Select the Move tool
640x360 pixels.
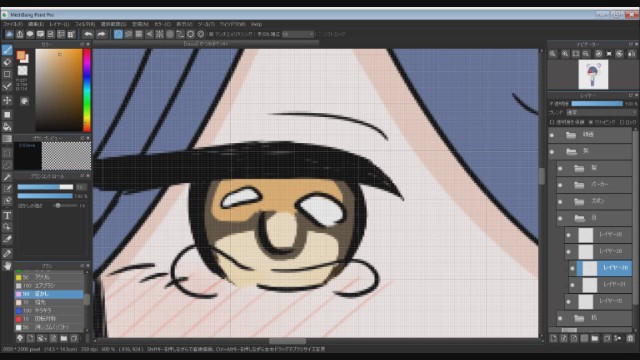pyautogui.click(x=7, y=100)
